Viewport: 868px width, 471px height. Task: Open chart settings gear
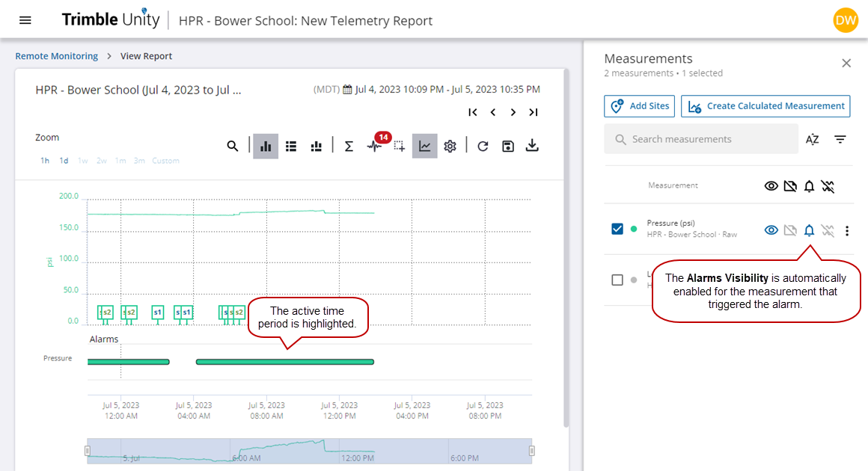(450, 146)
